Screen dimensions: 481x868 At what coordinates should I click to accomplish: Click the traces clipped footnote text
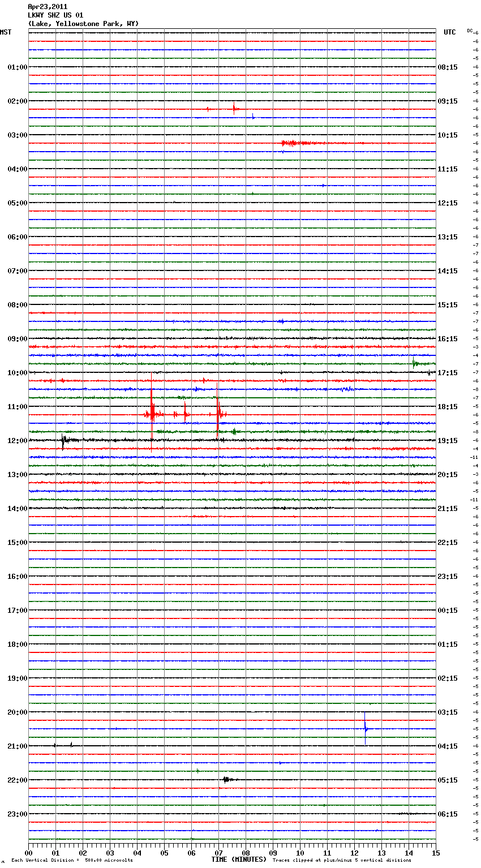[x=342, y=860]
